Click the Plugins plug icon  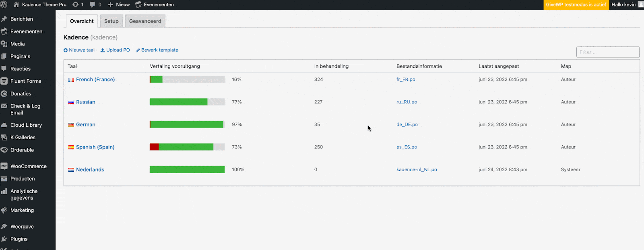pos(4,239)
